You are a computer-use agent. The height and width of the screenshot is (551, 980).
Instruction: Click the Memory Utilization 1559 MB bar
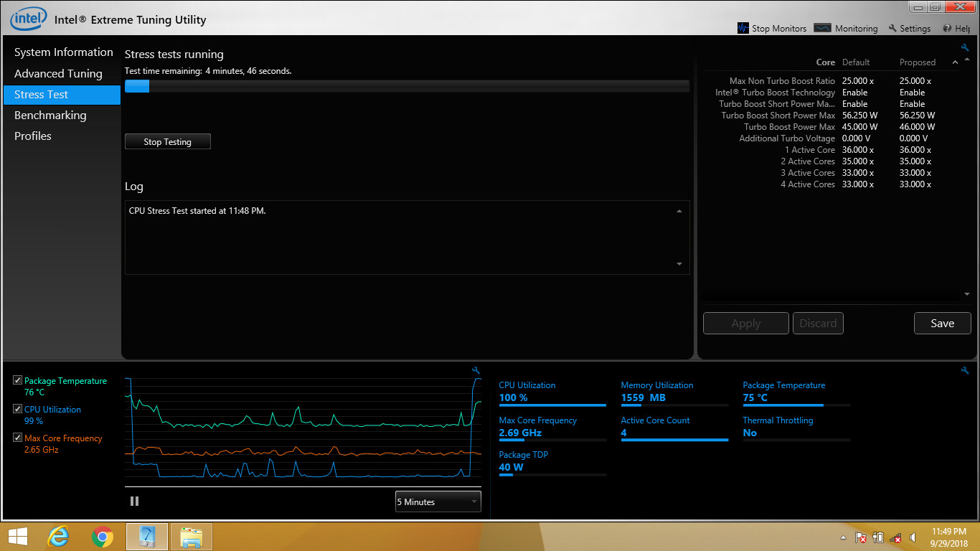674,405
